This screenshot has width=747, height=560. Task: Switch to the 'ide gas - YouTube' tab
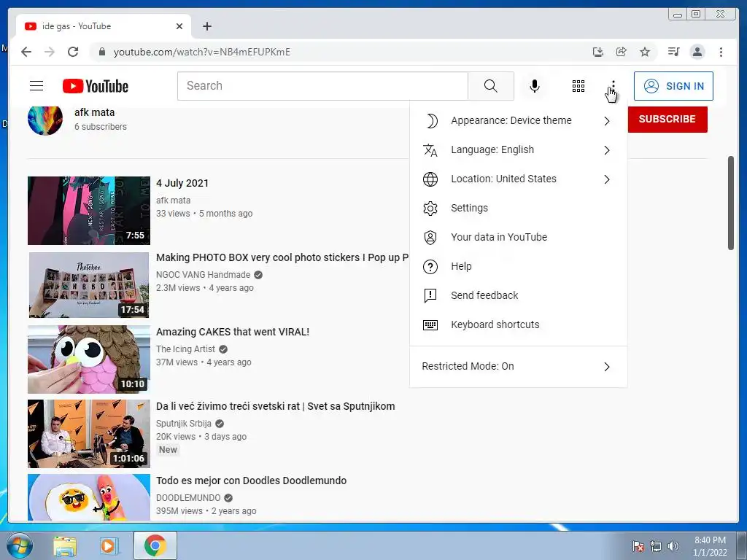[x=104, y=26]
